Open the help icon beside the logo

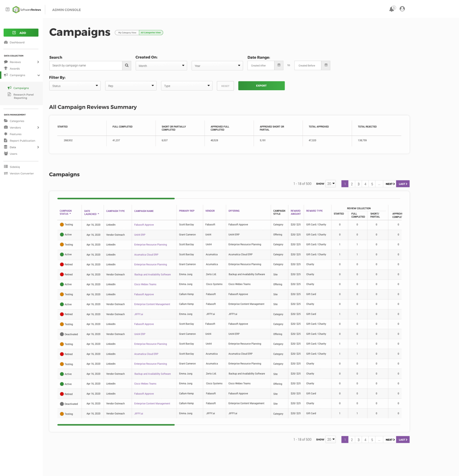click(7, 9)
